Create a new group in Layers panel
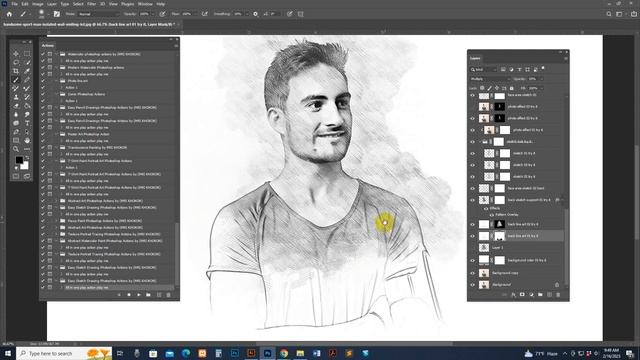This screenshot has height=360, width=640. click(540, 295)
